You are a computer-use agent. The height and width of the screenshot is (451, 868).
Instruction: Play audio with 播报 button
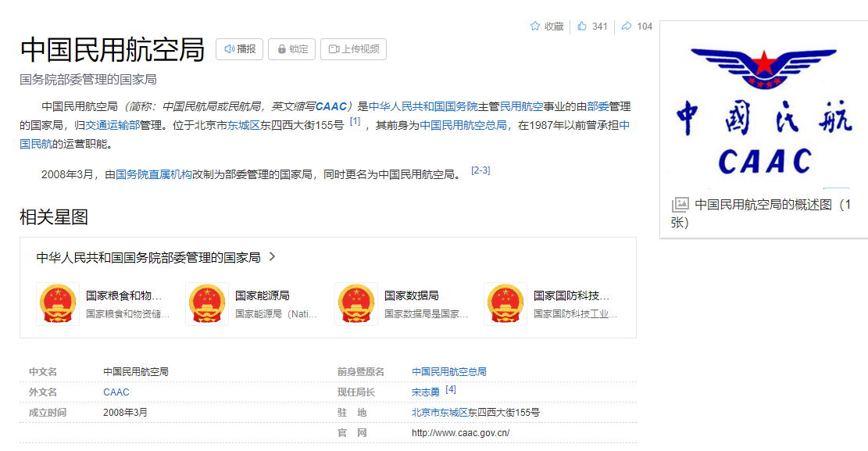pyautogui.click(x=240, y=49)
